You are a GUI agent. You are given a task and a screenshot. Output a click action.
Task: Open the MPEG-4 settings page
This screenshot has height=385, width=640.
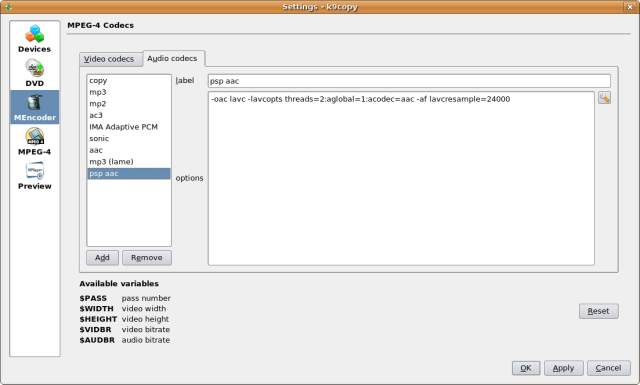click(35, 142)
